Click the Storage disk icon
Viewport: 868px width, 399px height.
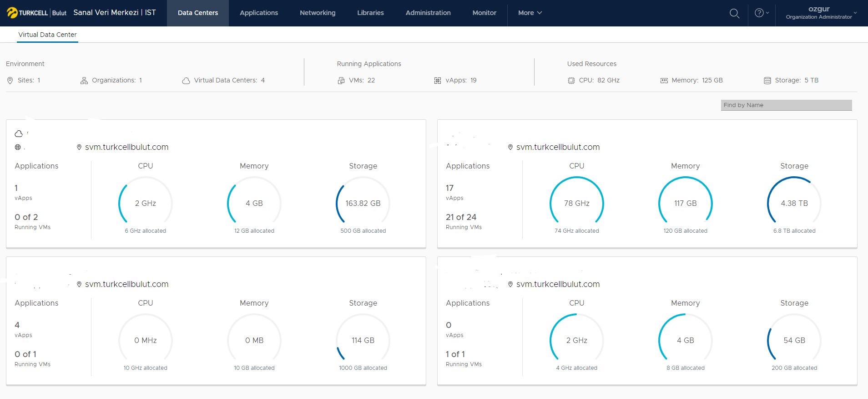[x=767, y=81]
